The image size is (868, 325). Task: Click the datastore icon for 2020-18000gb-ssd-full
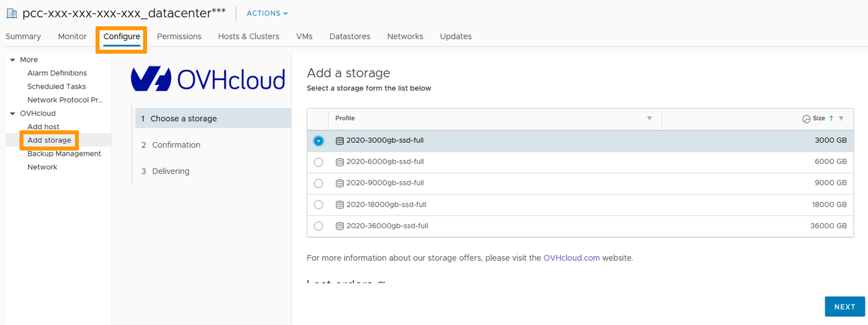click(x=339, y=205)
